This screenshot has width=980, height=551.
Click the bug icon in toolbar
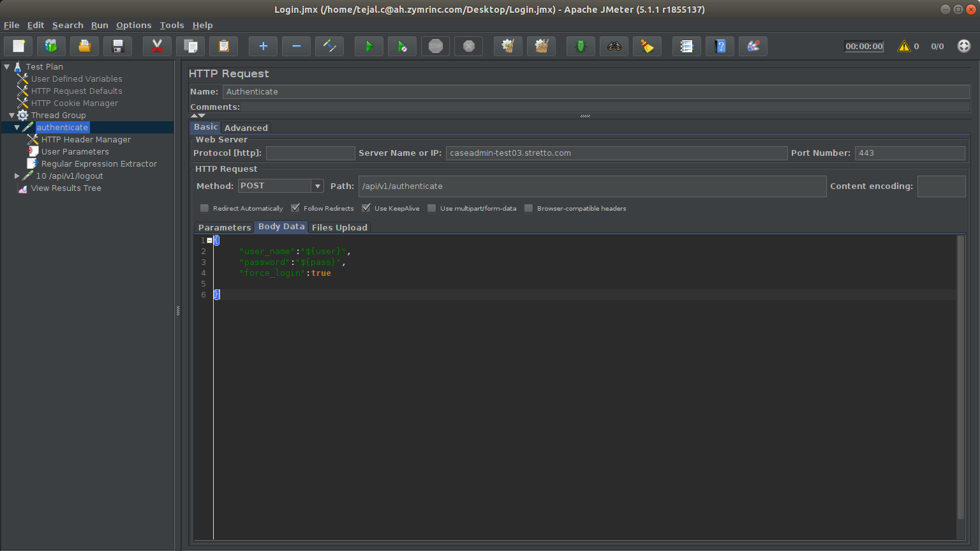(x=581, y=46)
